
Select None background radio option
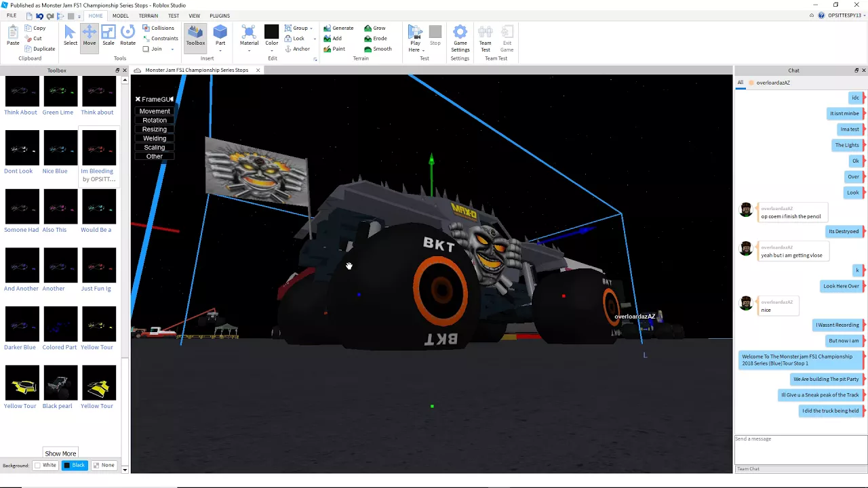(x=104, y=466)
